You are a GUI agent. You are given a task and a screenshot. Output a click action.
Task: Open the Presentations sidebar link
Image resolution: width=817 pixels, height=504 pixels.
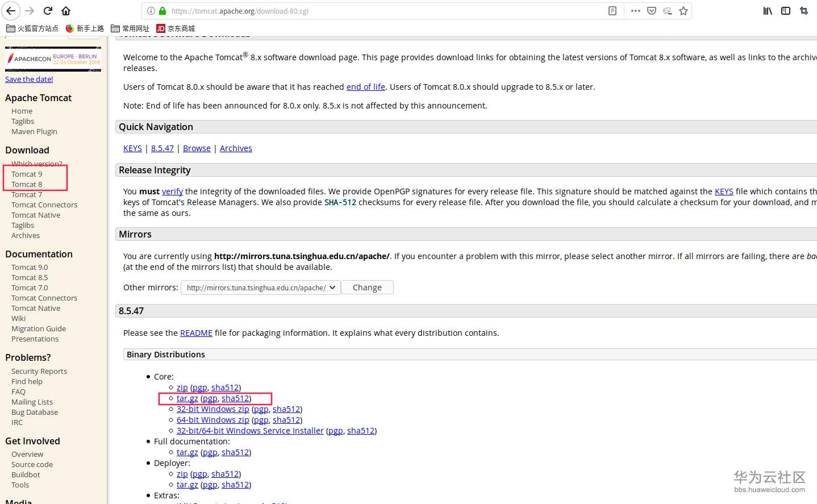tap(35, 339)
